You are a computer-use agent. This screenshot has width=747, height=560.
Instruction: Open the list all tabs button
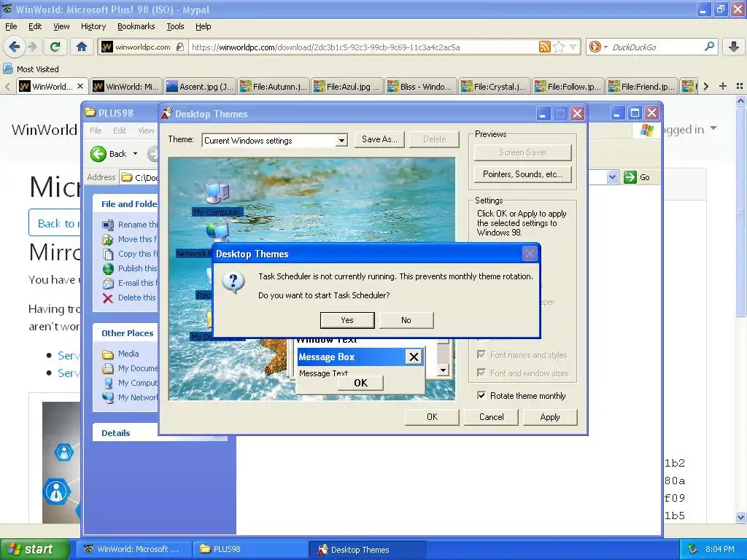coord(740,86)
